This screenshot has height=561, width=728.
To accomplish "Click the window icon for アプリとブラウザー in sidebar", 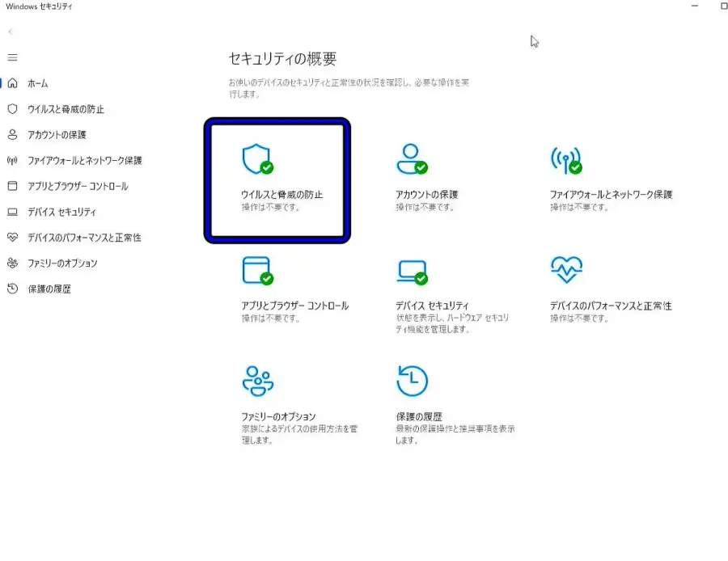I will coord(12,186).
